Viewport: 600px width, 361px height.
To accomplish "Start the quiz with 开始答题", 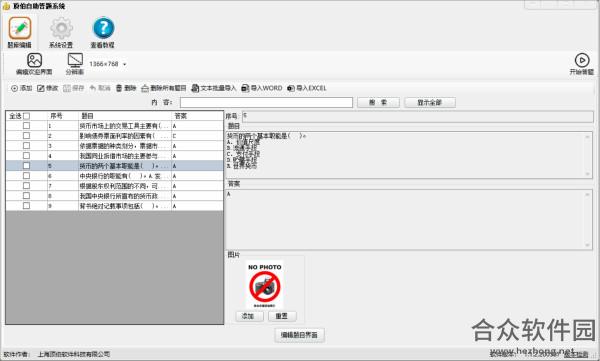I will 582,64.
